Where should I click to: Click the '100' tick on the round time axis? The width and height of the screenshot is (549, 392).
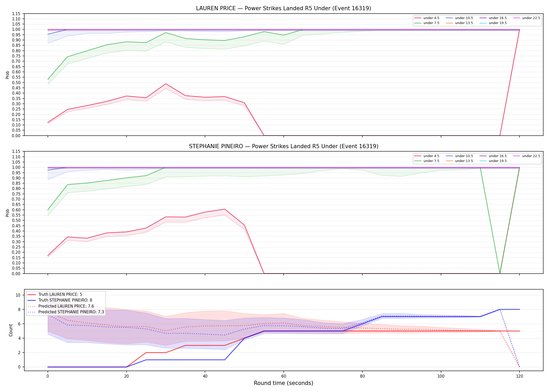[441, 376]
